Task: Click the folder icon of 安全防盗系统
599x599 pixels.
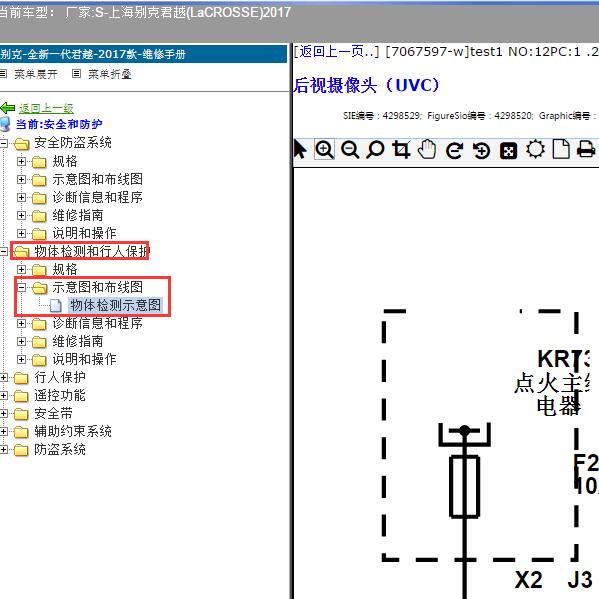Action: [x=21, y=144]
